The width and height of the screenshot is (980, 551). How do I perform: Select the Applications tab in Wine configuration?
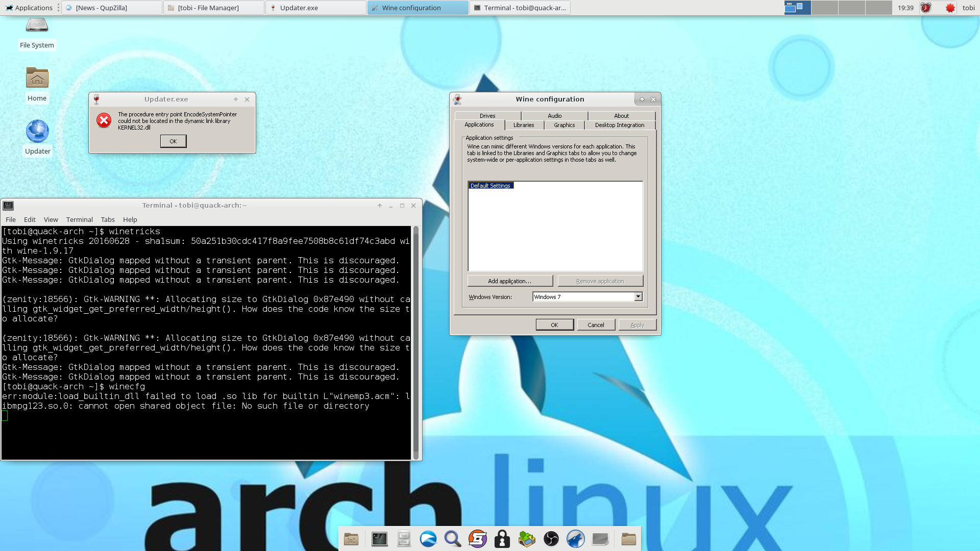[479, 124]
